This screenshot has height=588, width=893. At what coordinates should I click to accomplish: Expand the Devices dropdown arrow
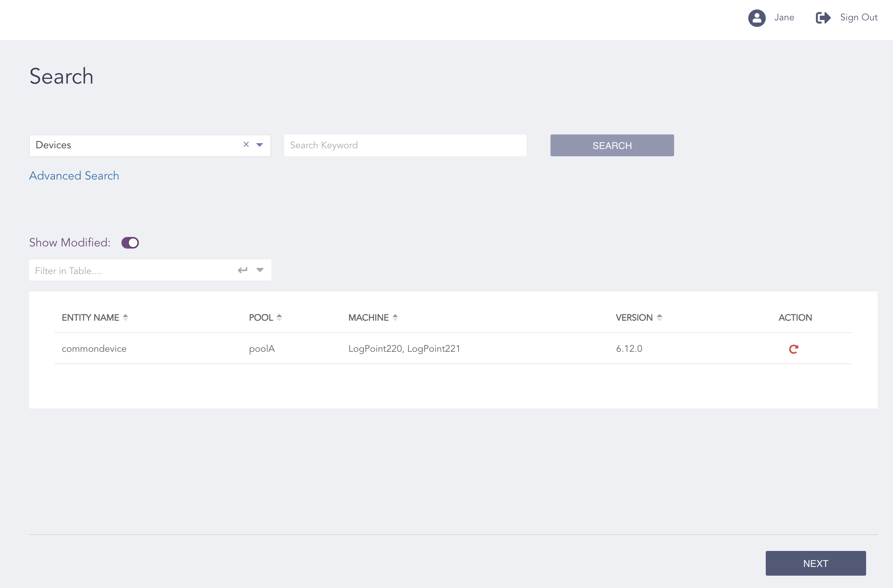pyautogui.click(x=260, y=145)
